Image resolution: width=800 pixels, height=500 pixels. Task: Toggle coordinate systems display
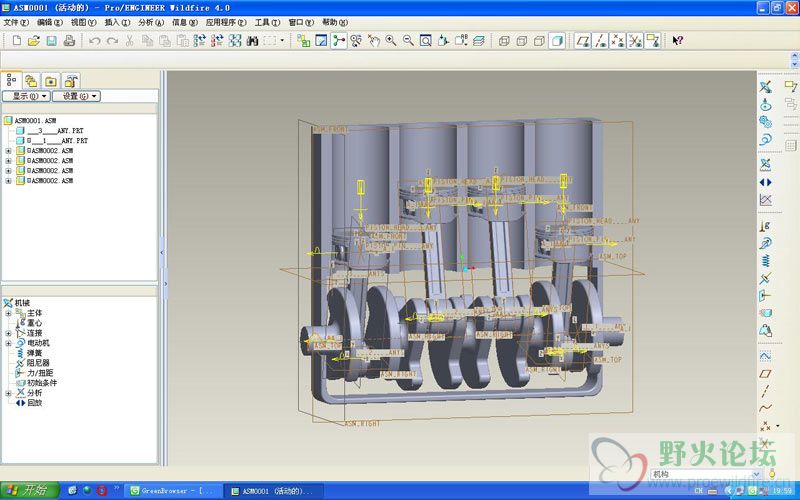(635, 40)
